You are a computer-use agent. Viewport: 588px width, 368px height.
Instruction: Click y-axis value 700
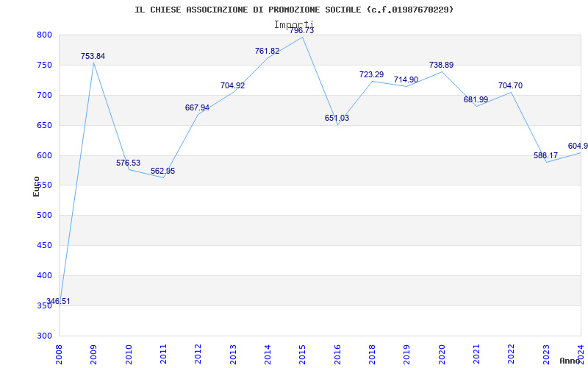(44, 96)
